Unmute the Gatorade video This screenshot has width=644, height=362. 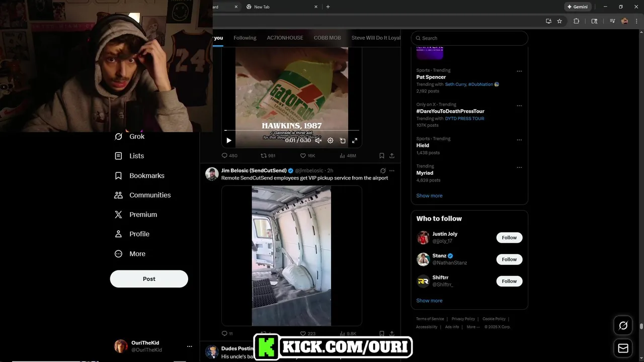[x=318, y=141]
